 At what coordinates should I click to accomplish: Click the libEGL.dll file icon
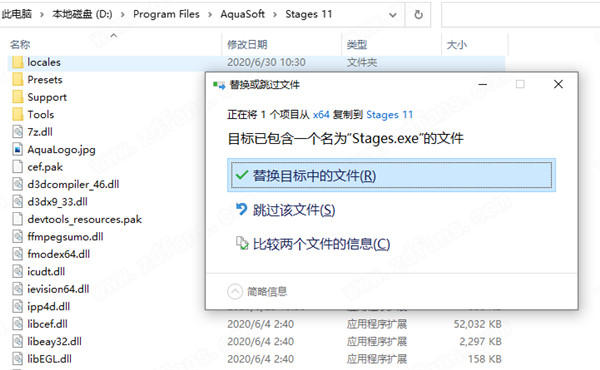click(x=17, y=359)
